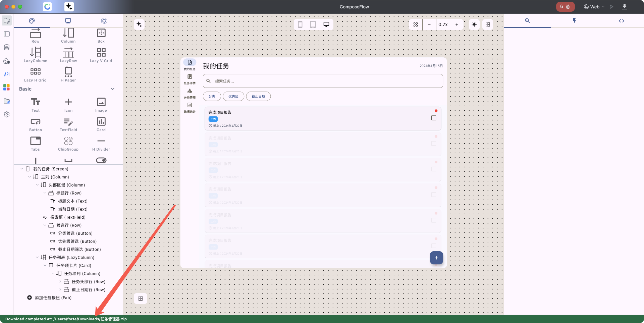Switch to the code view tab
644x323 pixels.
point(621,21)
